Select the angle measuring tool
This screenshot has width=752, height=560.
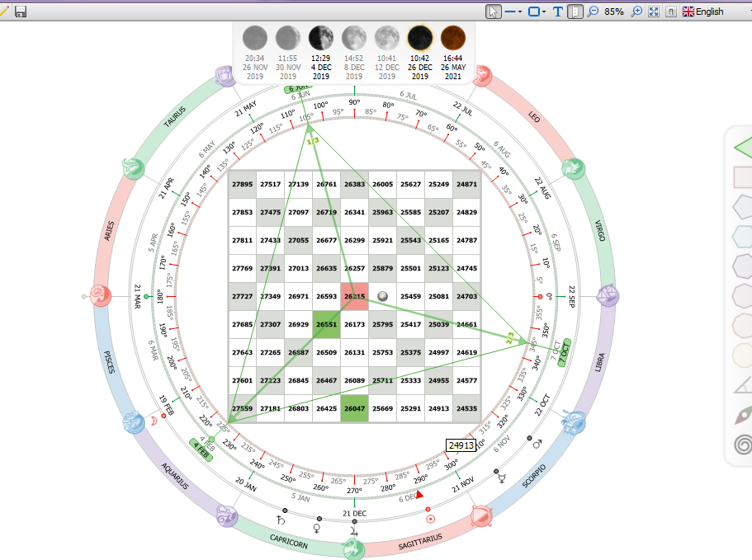click(744, 384)
